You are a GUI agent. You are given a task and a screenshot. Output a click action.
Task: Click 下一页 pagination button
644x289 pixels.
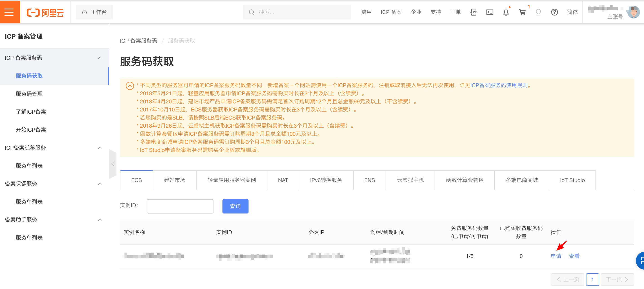click(617, 279)
